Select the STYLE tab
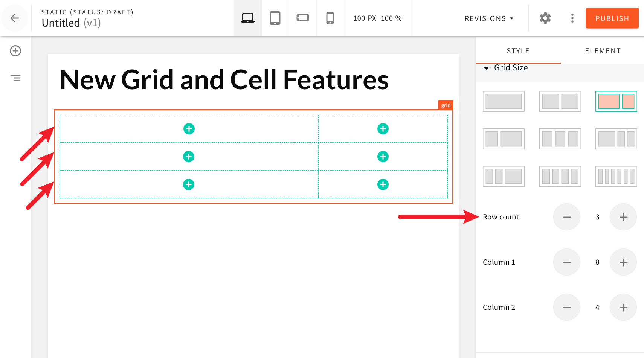This screenshot has width=644, height=358. (x=518, y=51)
